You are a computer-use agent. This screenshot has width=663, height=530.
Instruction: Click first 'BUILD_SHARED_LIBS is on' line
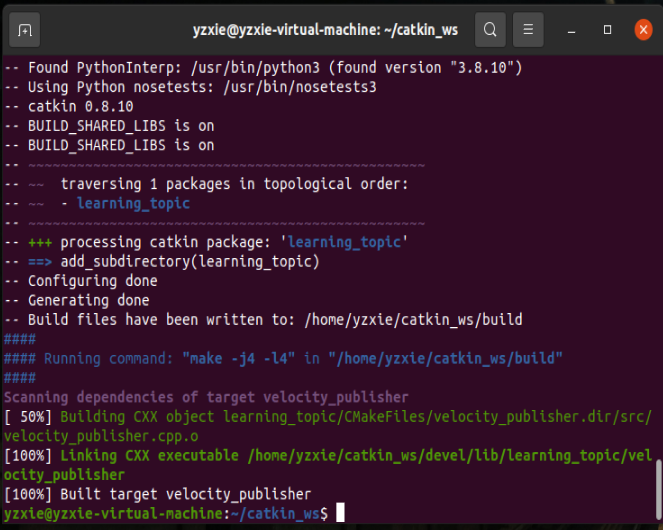coord(109,126)
